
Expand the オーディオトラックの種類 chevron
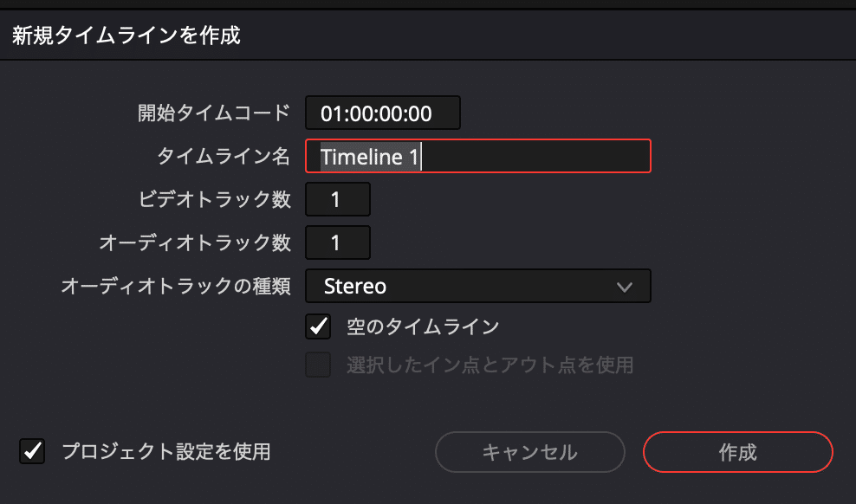coord(625,286)
